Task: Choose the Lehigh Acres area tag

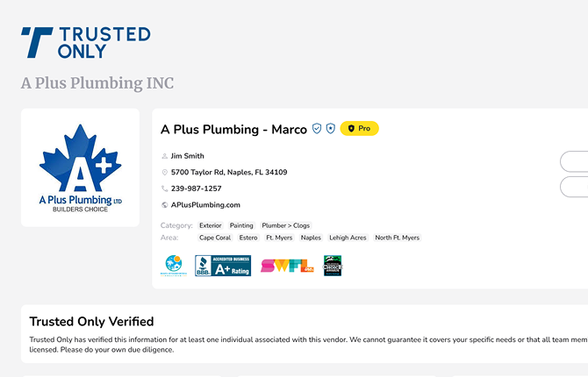Action: coord(348,238)
